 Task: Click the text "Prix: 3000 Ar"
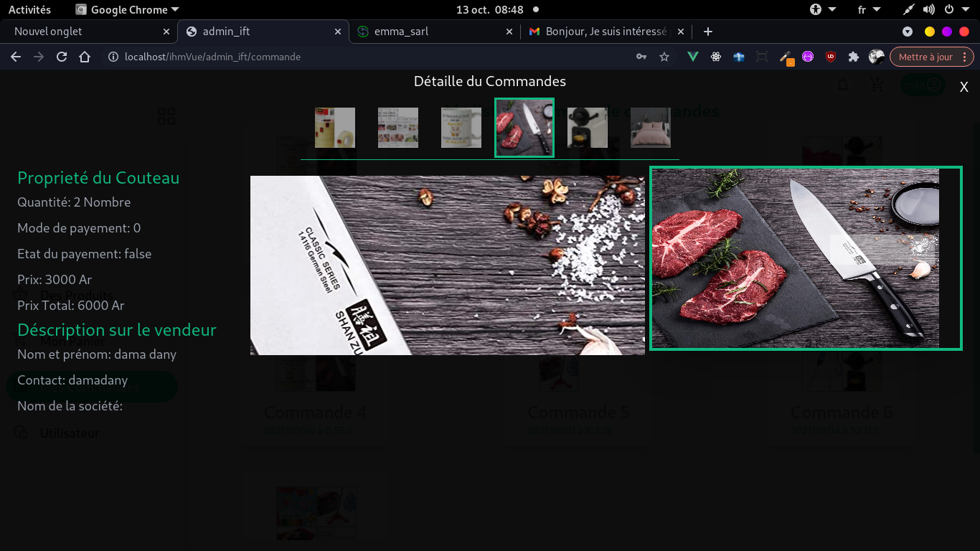[x=55, y=280]
